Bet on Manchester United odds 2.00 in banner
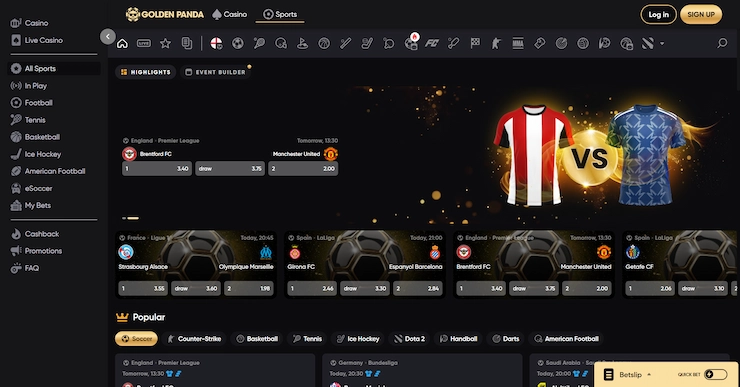The height and width of the screenshot is (387, 740). (x=303, y=168)
